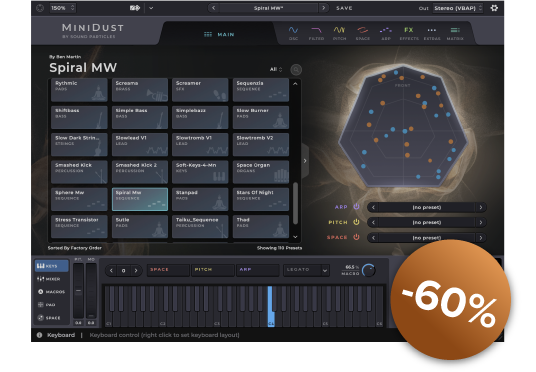Open dropdown arrow next to MIDI icon
Image resolution: width=536 pixels, height=372 pixels.
(151, 8)
